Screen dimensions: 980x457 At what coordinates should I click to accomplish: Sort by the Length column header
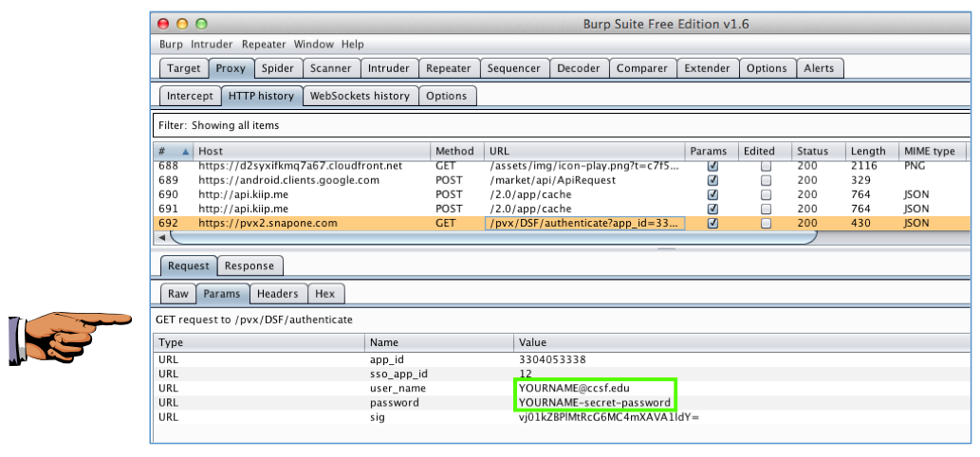point(871,151)
